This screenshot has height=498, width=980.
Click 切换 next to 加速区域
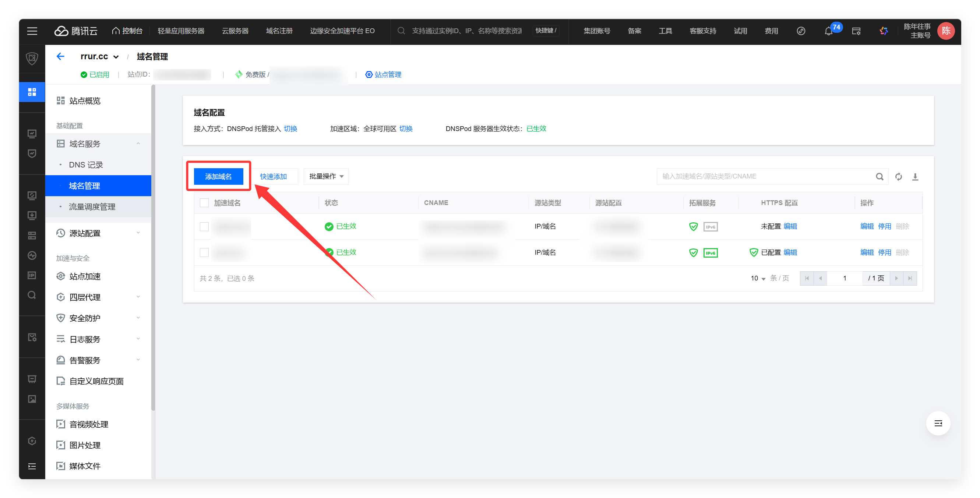pyautogui.click(x=406, y=129)
